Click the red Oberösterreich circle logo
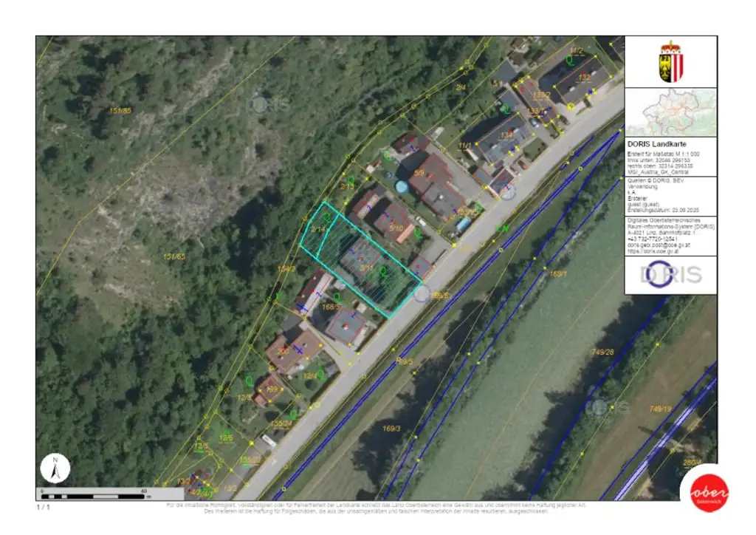Image resolution: width=756 pixels, height=535 pixels. click(x=704, y=491)
